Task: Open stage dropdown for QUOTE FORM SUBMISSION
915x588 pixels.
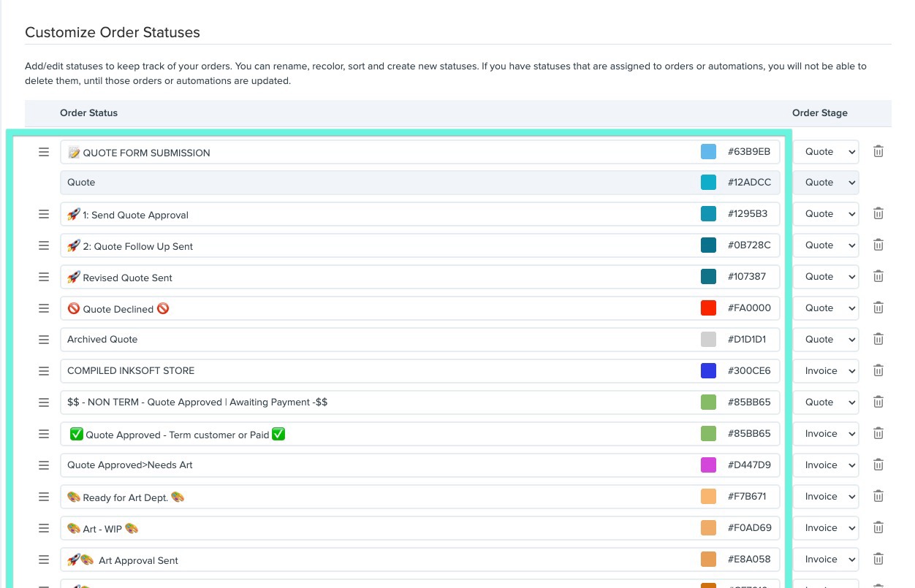Action: point(827,152)
